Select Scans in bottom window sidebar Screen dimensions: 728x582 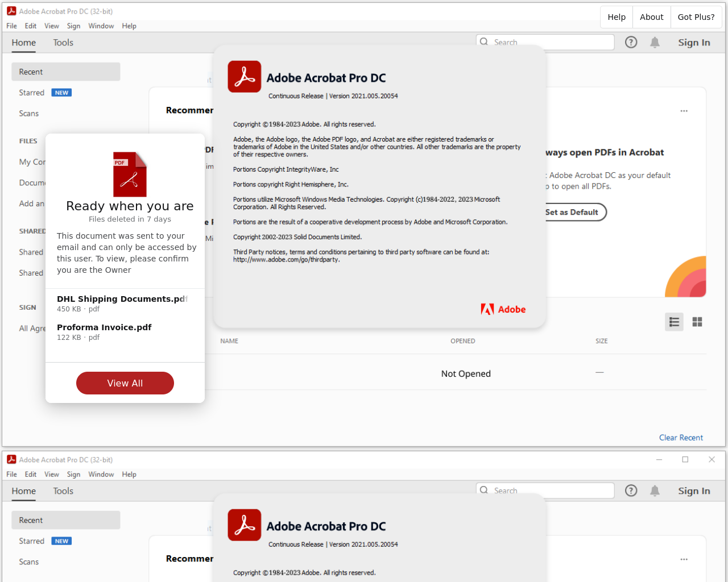click(x=29, y=562)
